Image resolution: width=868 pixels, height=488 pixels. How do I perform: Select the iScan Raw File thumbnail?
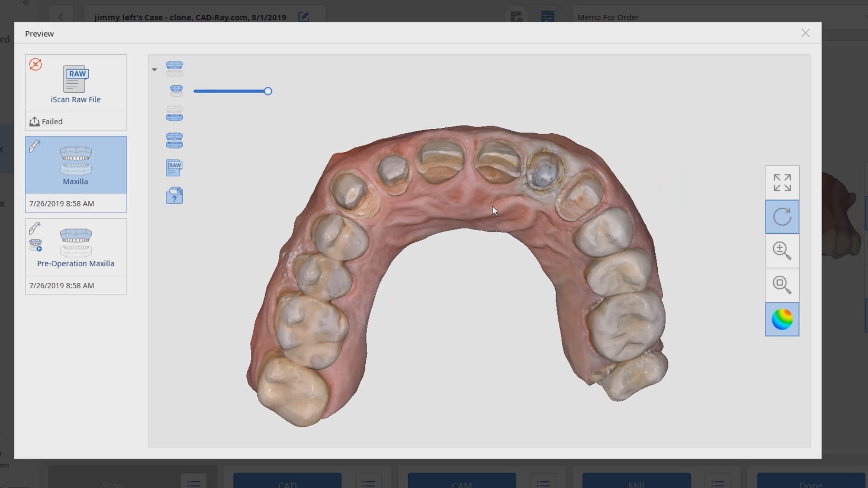pyautogui.click(x=75, y=84)
